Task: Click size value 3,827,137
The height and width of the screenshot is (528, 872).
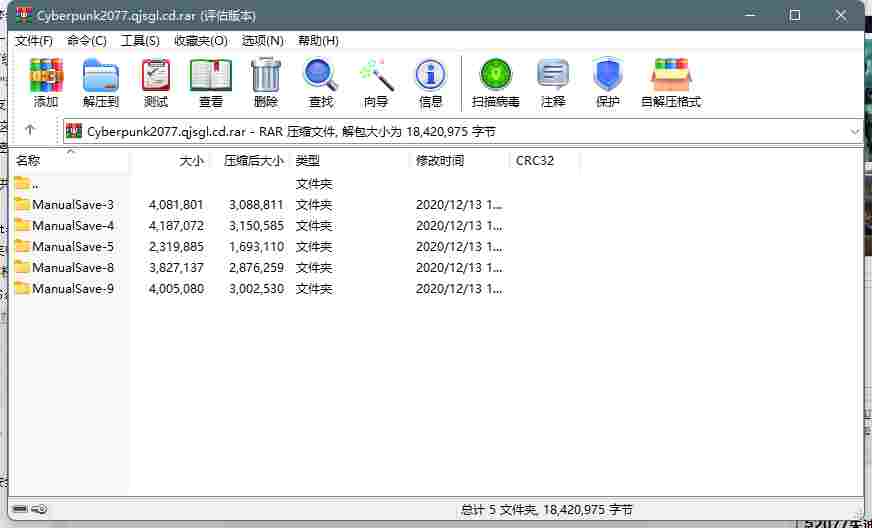Action: click(x=176, y=268)
